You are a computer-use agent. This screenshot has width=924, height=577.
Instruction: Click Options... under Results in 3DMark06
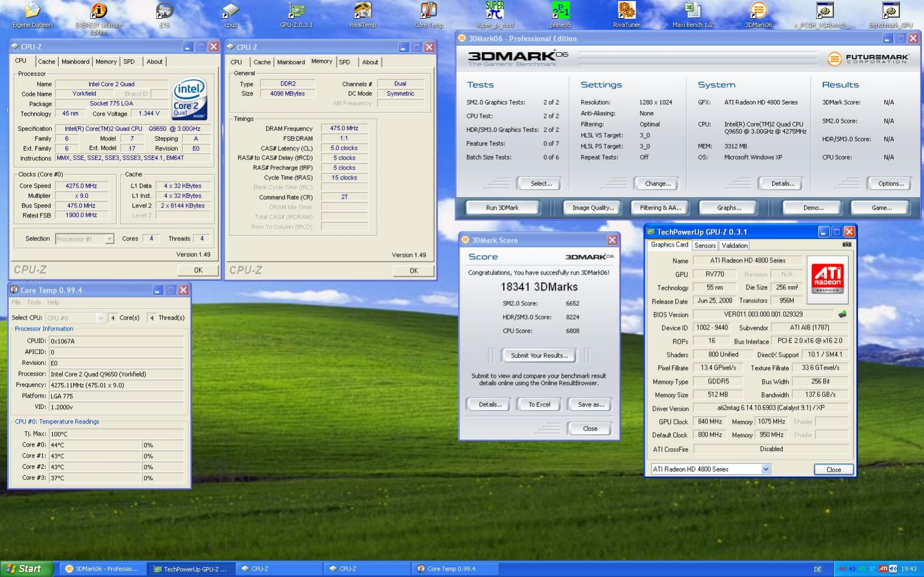[891, 184]
